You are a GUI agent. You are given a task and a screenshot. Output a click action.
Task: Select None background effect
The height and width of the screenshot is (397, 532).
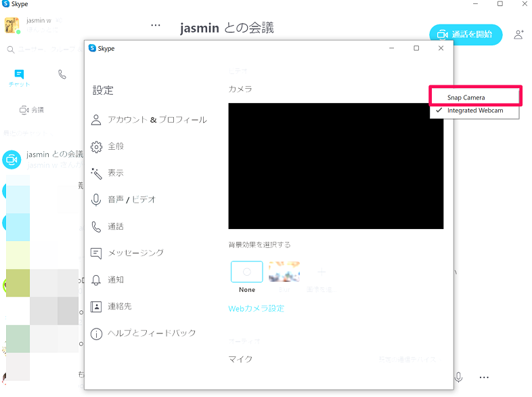[x=246, y=272]
